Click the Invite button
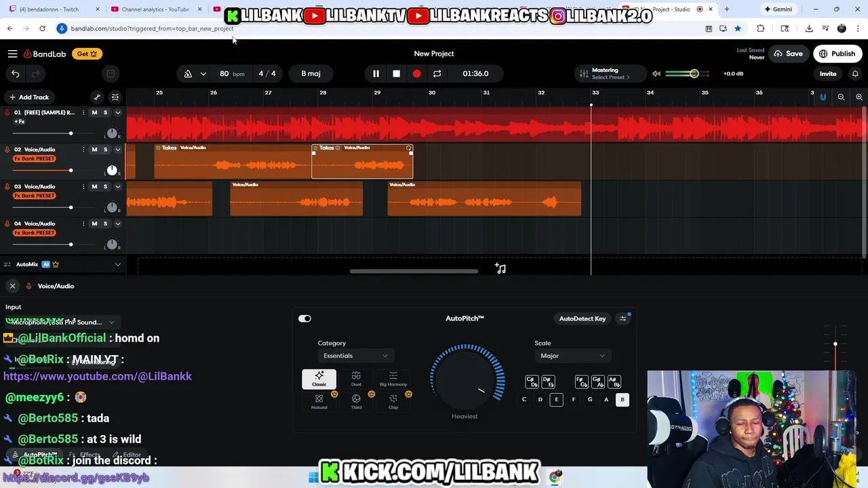 828,73
